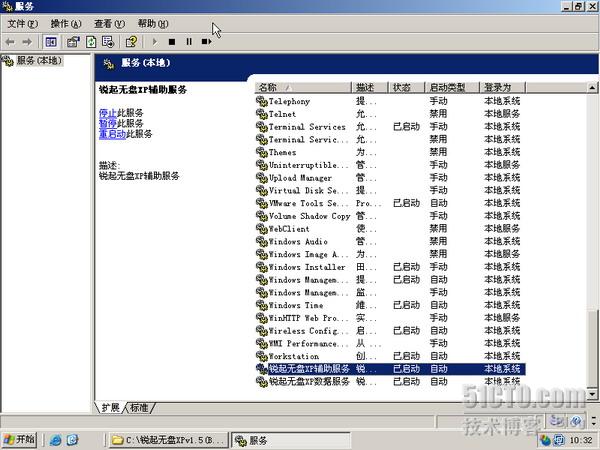Sort by the 启动类型 column header
600x450 pixels.
[x=452, y=87]
